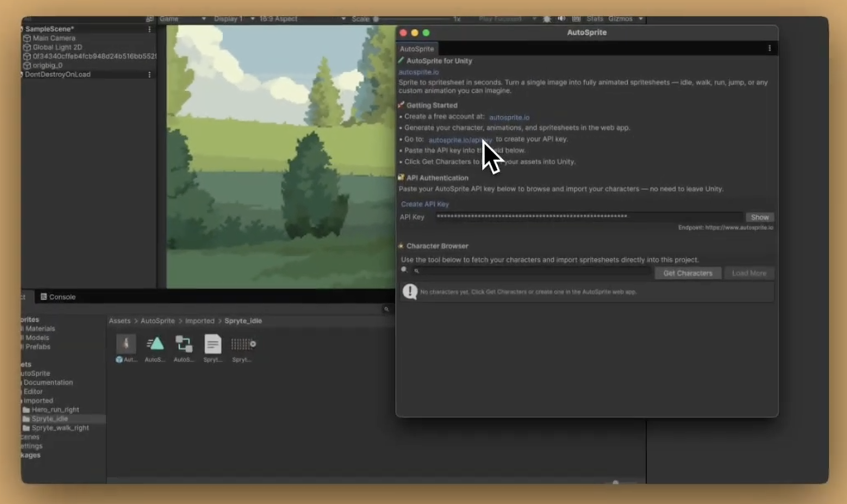This screenshot has height=504, width=847.
Task: Show the hidden API key value
Action: tap(760, 217)
